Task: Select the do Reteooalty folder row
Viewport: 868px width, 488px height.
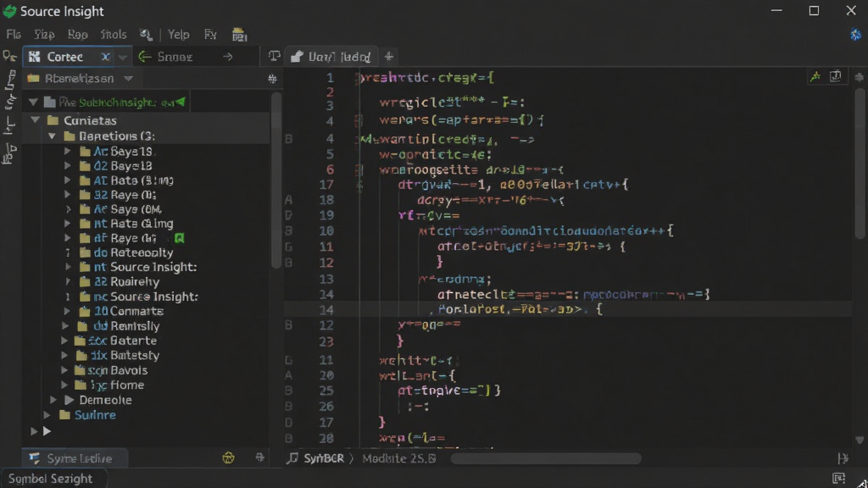Action: (x=146, y=252)
